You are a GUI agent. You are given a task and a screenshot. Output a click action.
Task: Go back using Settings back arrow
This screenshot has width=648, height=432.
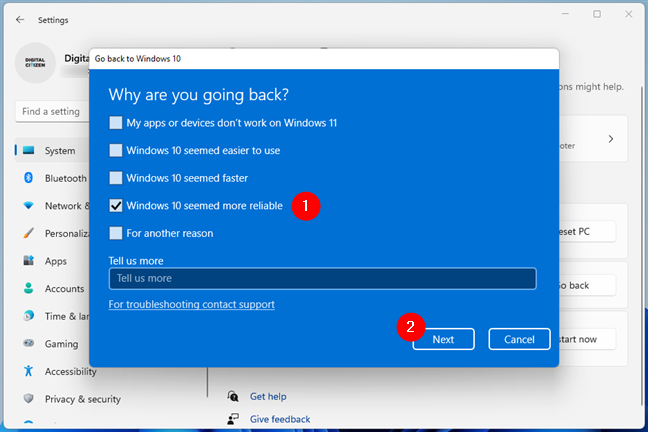[x=20, y=19]
